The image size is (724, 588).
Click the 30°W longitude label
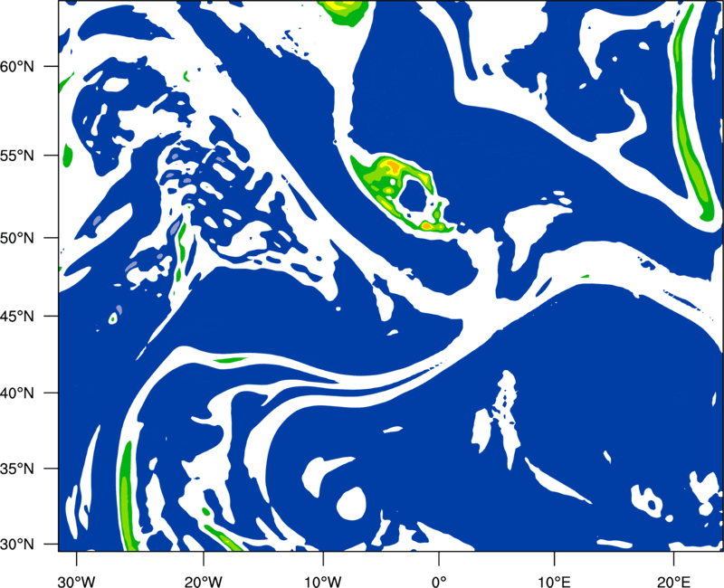pos(76,582)
